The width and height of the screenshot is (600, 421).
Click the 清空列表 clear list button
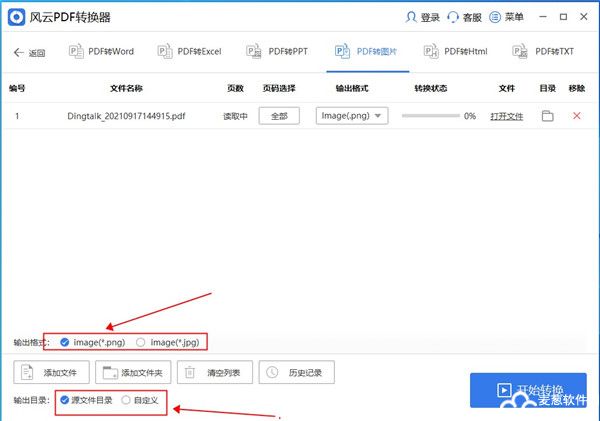click(214, 373)
